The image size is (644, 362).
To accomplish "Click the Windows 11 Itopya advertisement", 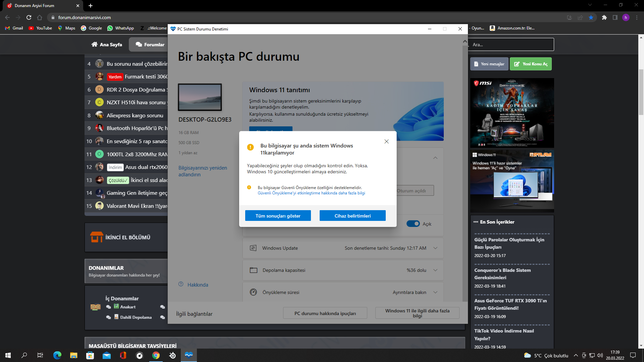I will click(512, 181).
